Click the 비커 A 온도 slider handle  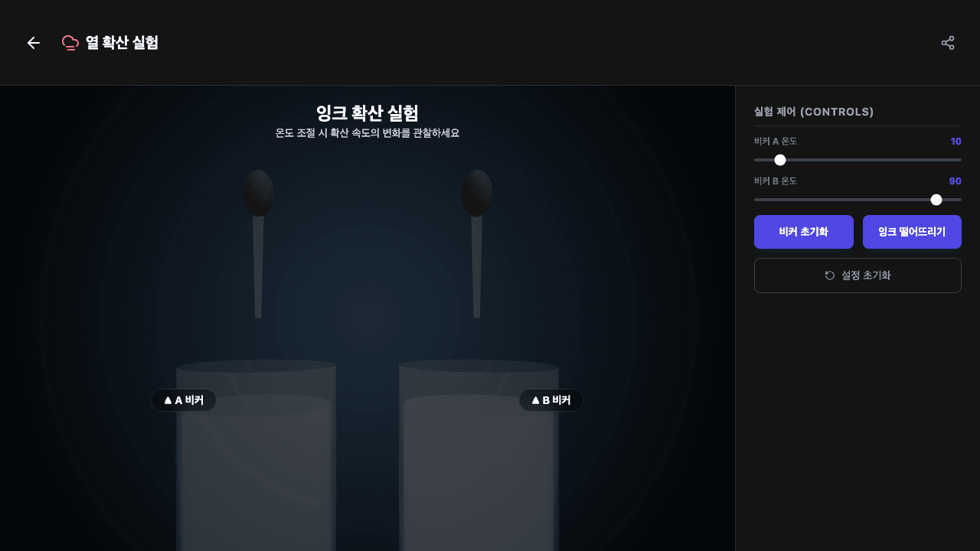pyautogui.click(x=780, y=160)
